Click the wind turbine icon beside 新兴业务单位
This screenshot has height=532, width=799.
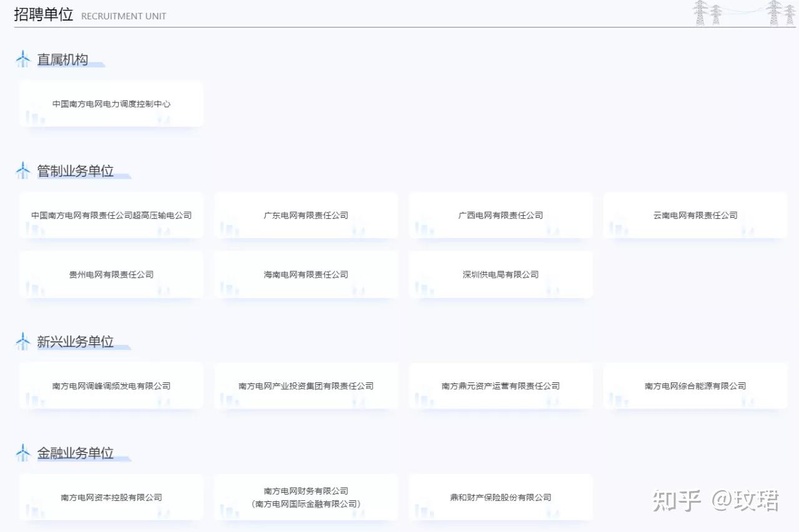tap(23, 341)
